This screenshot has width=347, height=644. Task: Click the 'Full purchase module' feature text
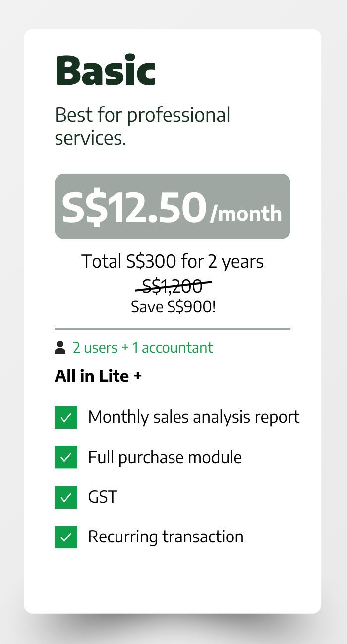(165, 457)
